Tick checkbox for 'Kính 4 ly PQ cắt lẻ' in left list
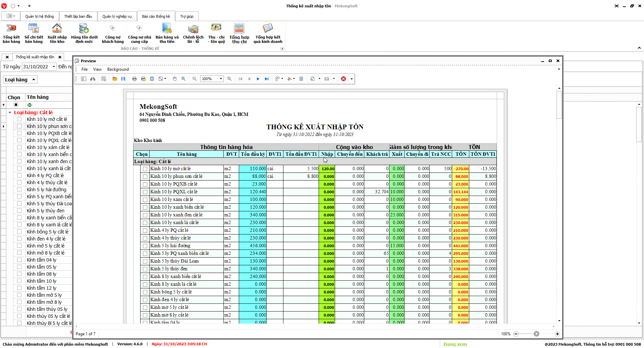The width and height of the screenshot is (644, 348). (x=19, y=176)
